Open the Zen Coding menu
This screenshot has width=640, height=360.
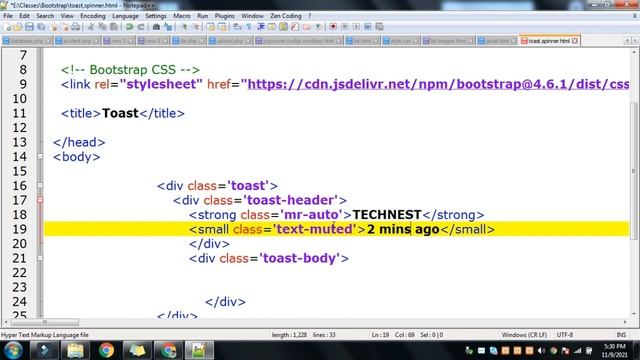click(286, 16)
